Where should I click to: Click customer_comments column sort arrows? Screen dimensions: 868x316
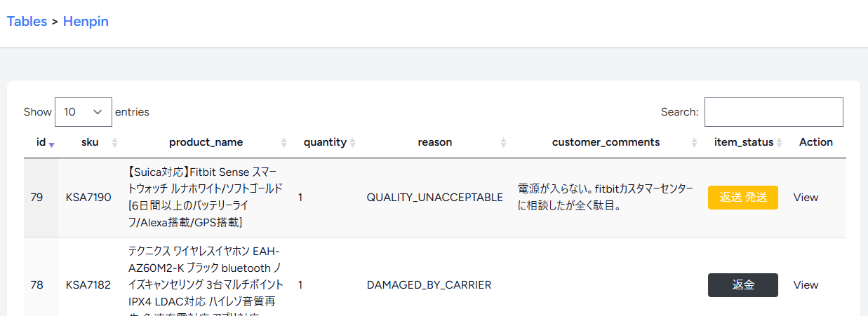tap(694, 142)
